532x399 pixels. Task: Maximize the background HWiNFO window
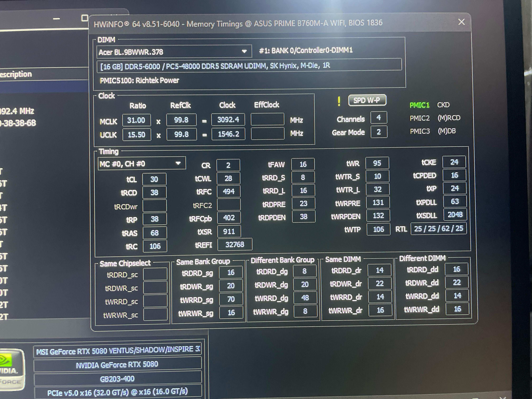84,18
